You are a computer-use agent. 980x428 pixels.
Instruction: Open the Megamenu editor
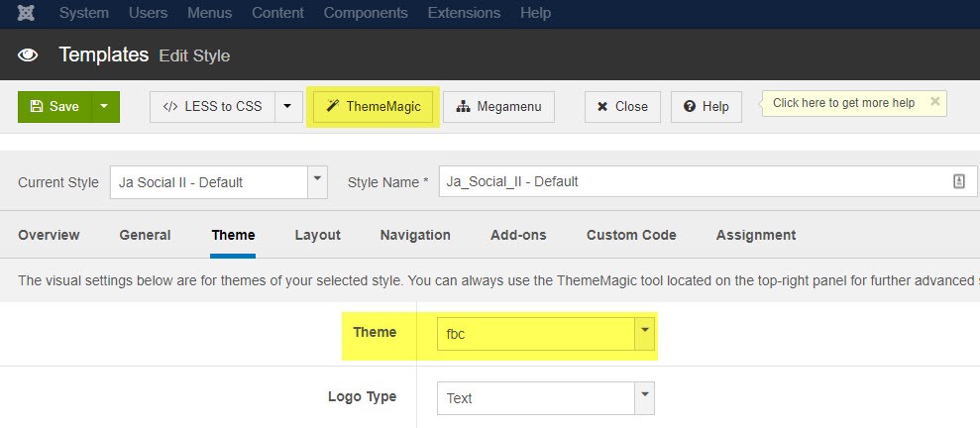pos(498,107)
